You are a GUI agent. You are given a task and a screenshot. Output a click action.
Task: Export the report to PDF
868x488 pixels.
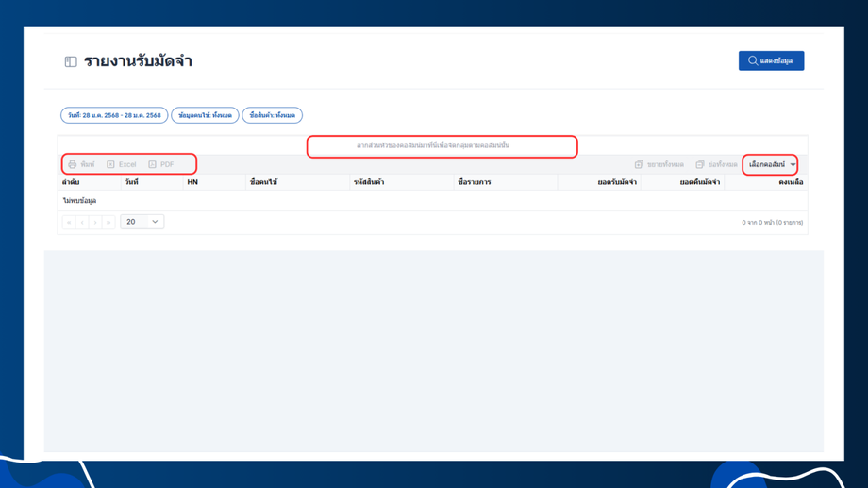161,164
